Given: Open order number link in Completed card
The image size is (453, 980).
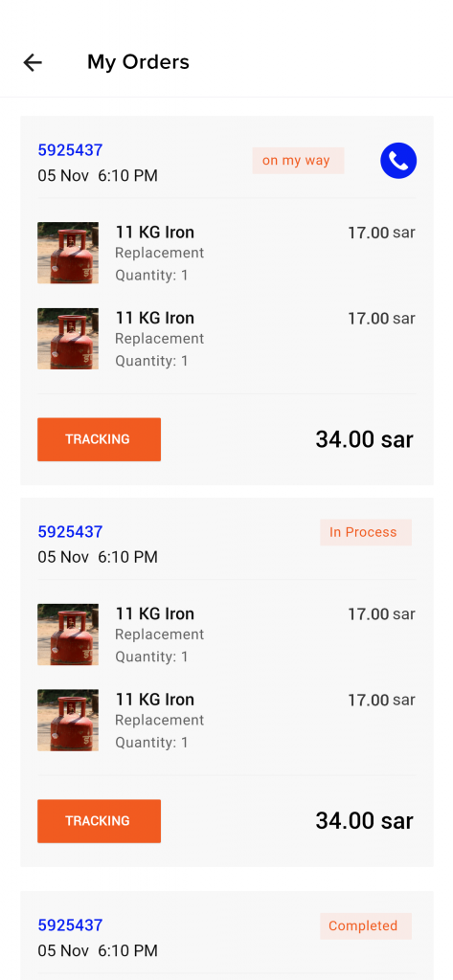Looking at the screenshot, I should coord(70,925).
